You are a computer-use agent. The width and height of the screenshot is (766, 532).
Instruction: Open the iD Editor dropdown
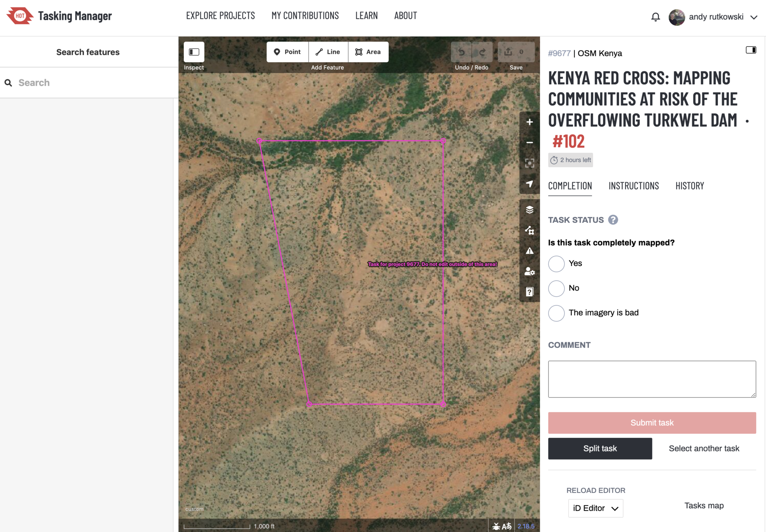[x=595, y=508]
